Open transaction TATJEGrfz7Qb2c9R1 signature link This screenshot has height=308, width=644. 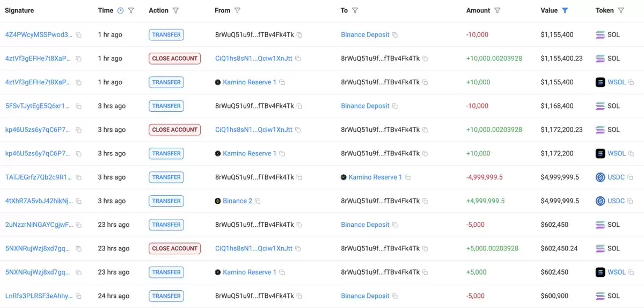38,177
